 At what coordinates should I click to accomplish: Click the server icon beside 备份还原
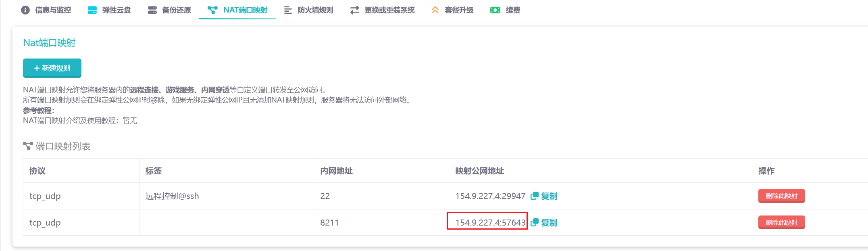tap(152, 10)
